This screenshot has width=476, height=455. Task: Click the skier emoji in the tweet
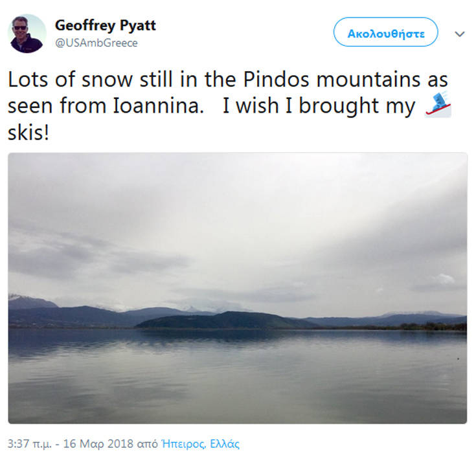437,105
